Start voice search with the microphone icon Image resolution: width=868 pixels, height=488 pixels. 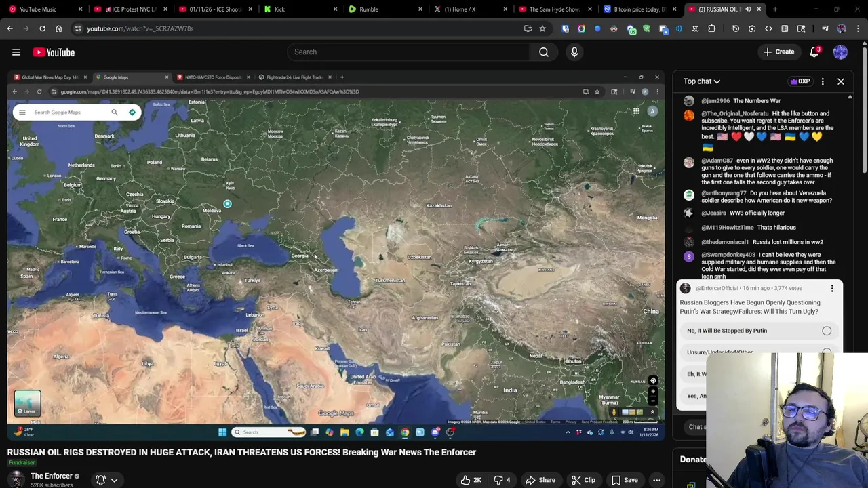574,52
